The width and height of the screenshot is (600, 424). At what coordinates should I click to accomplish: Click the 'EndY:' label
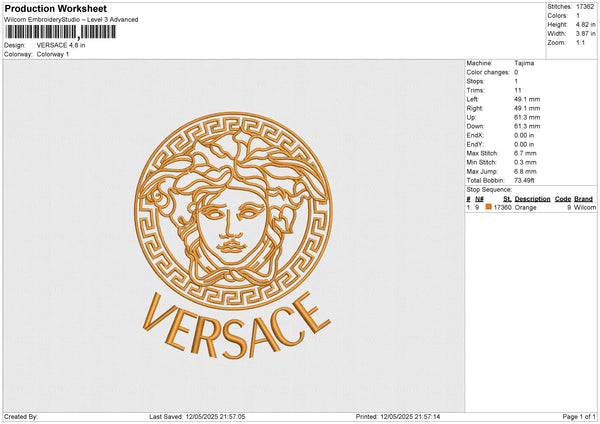(475, 144)
